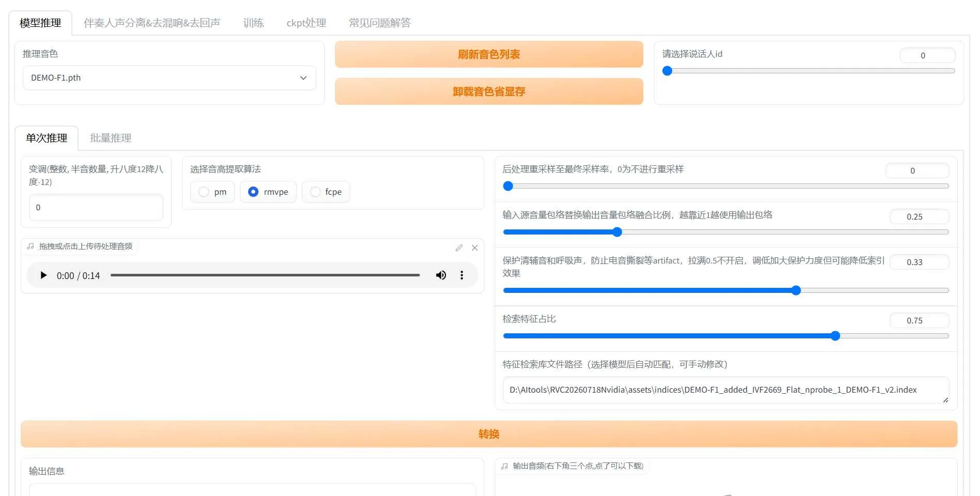Click the 0.25 envelope ratio value box

point(919,216)
